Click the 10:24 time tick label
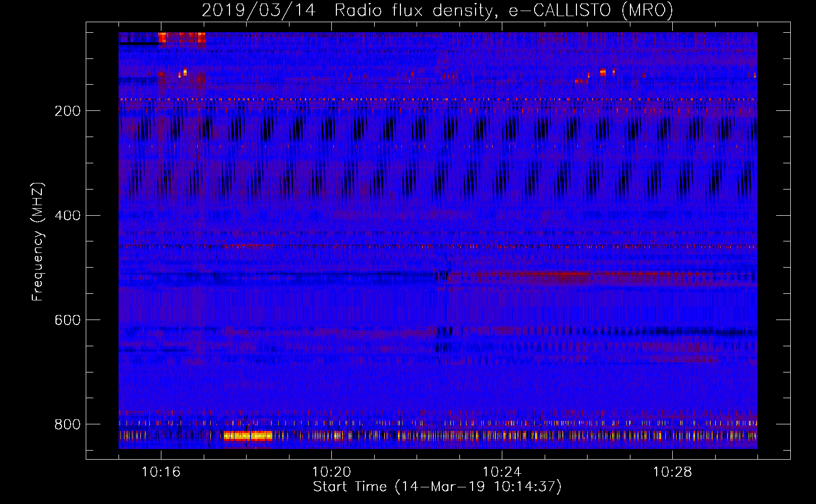 502,472
